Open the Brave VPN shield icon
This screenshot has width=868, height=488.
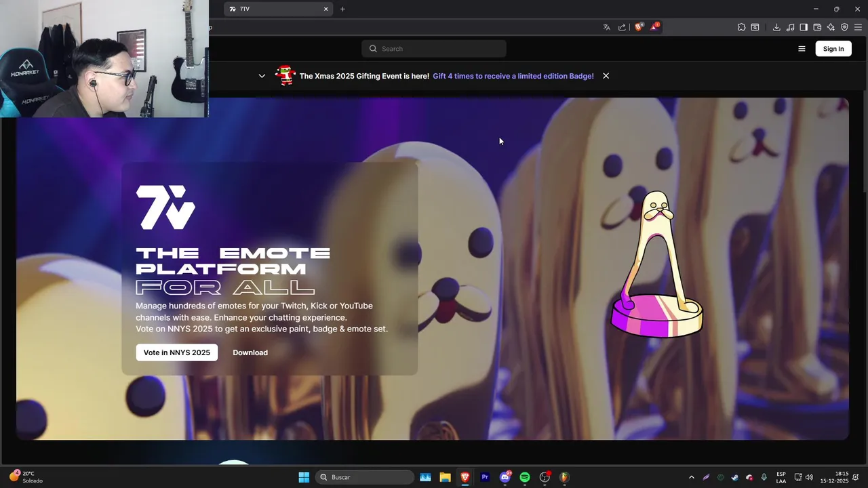(x=844, y=27)
